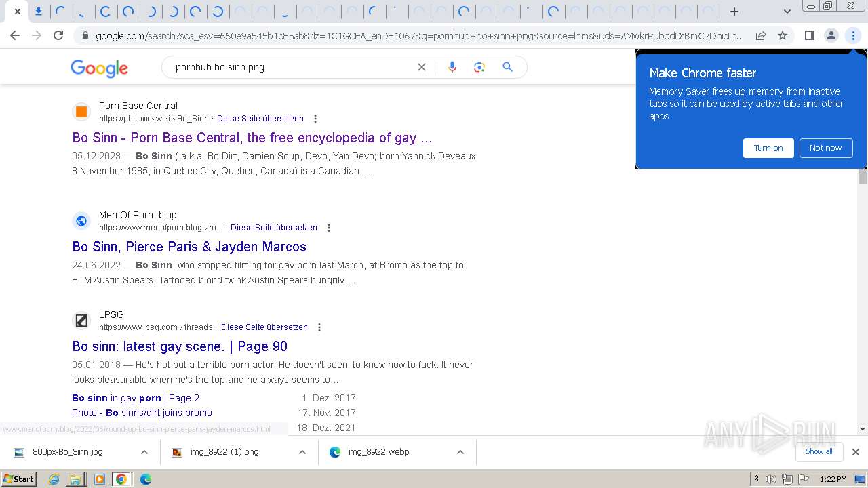Click the Porn Base Central favicon

click(81, 112)
